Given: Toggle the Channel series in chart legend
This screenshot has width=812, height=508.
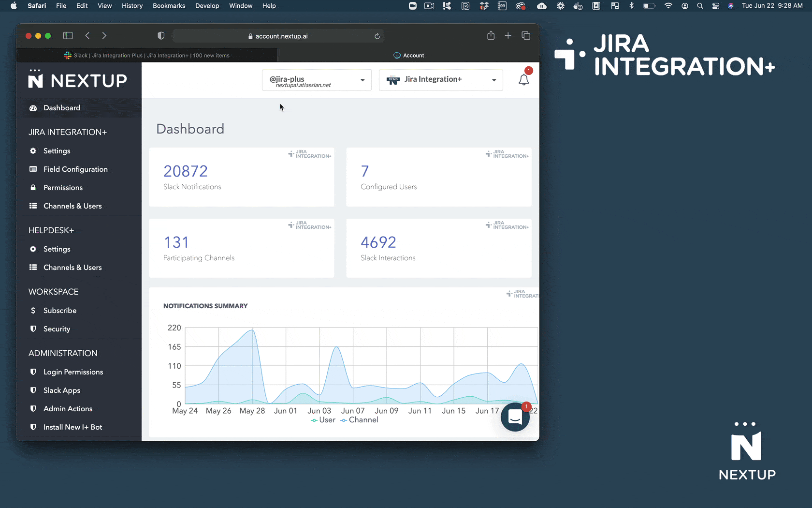Looking at the screenshot, I should [x=359, y=420].
